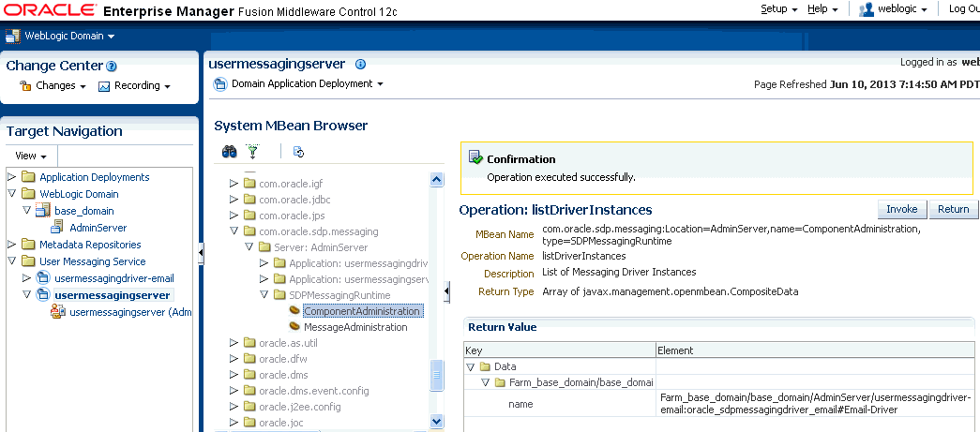Viewport: 980px width, 432px height.
Task: Click the Recording chart icon
Action: coord(104,86)
